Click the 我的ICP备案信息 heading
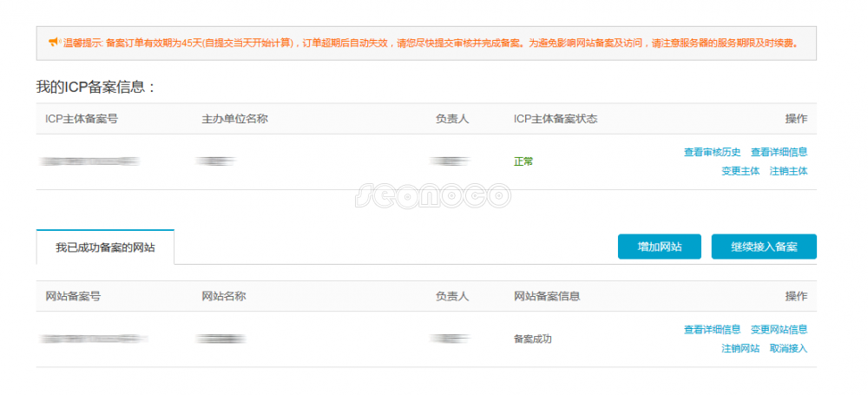Viewport: 868px width, 395px height. 95,87
